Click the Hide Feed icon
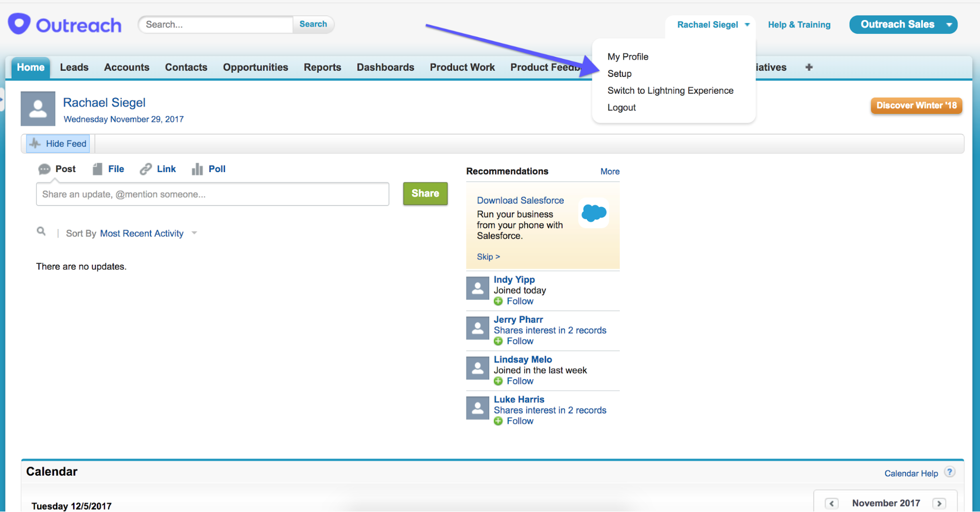 click(35, 143)
